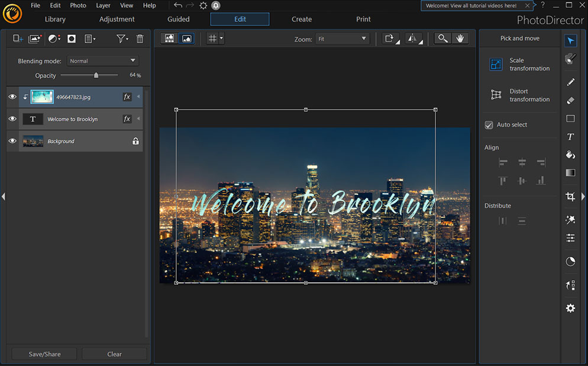Open the Blending mode dropdown
Viewport: 588px width, 366px height.
102,60
